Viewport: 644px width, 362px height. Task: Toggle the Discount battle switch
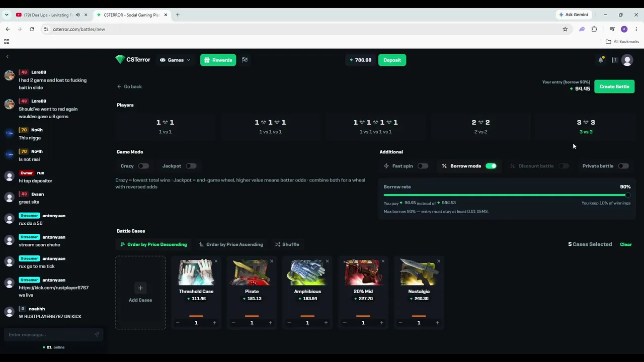[x=563, y=166]
